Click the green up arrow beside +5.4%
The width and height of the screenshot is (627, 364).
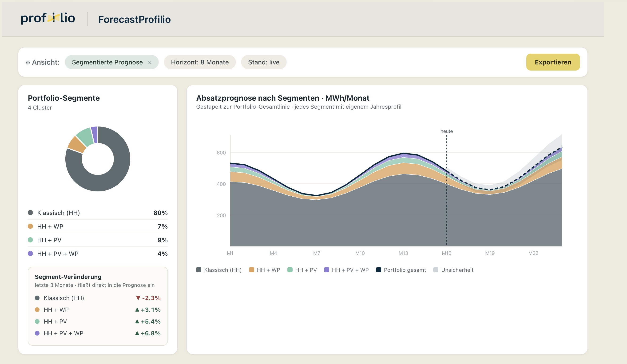point(137,321)
